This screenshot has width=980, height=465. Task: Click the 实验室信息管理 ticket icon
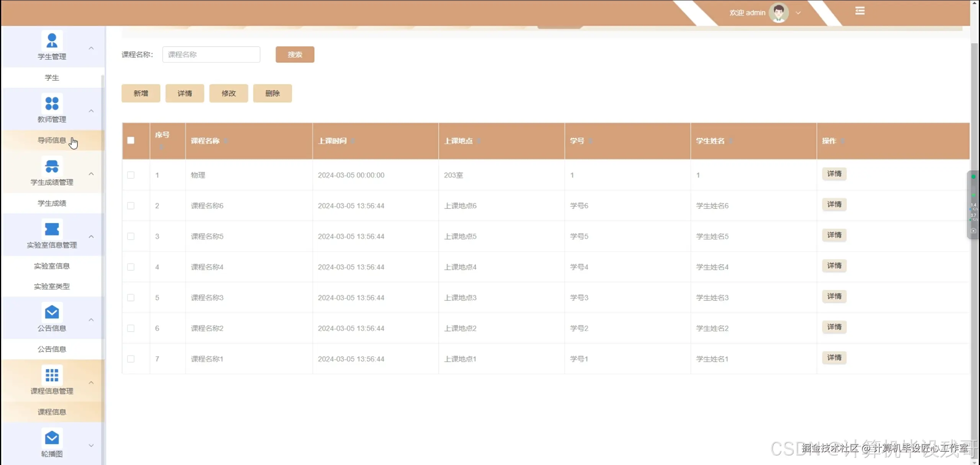click(52, 229)
